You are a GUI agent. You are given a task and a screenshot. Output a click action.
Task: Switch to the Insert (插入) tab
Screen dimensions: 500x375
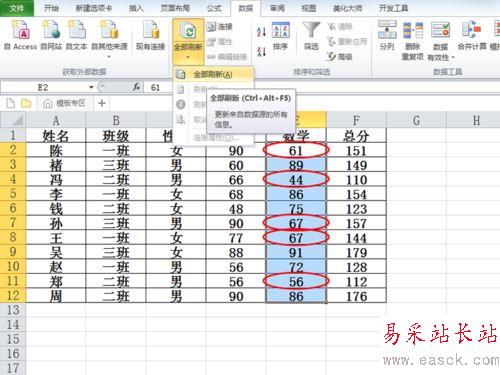click(136, 8)
